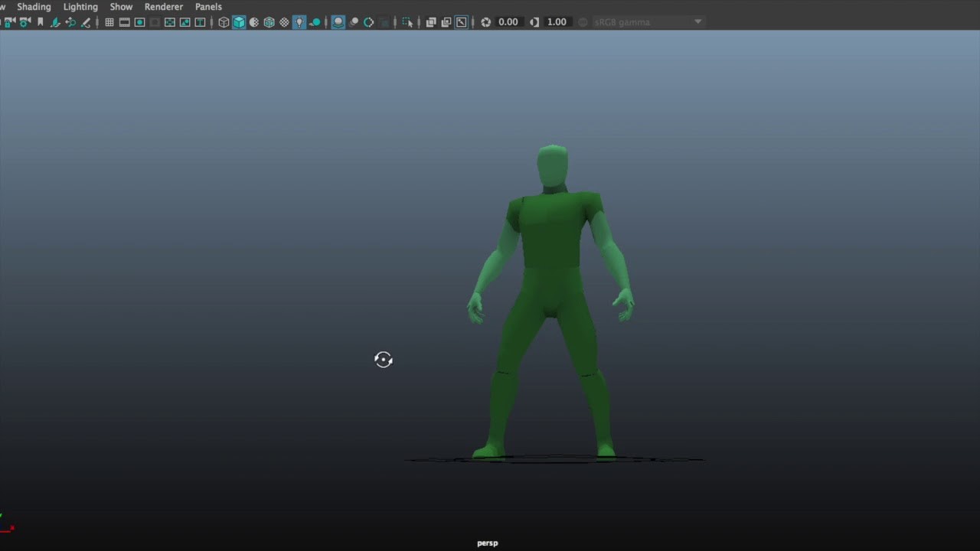Open the Panels menu
Image resolution: width=980 pixels, height=551 pixels.
(208, 6)
